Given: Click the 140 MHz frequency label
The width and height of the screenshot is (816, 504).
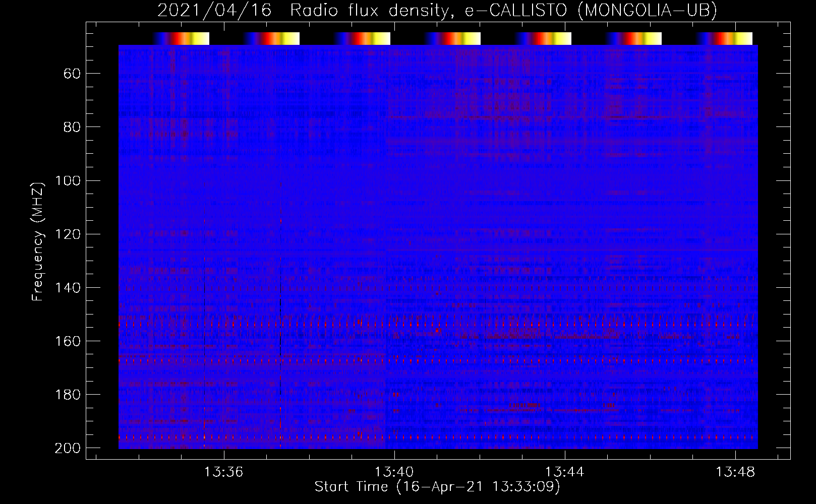Looking at the screenshot, I should tap(68, 288).
